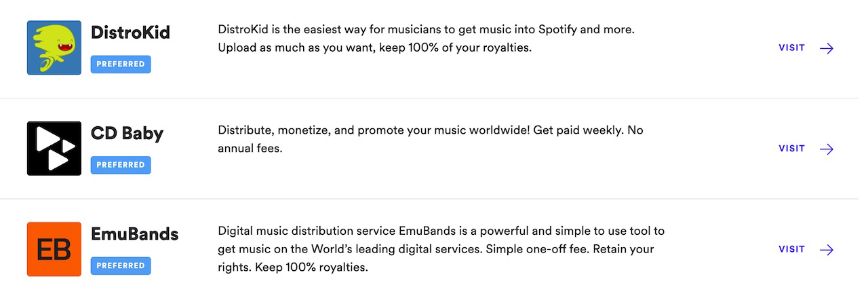Image resolution: width=868 pixels, height=300 pixels.
Task: Click the Preferred badge under DistroKid
Action: coord(121,64)
